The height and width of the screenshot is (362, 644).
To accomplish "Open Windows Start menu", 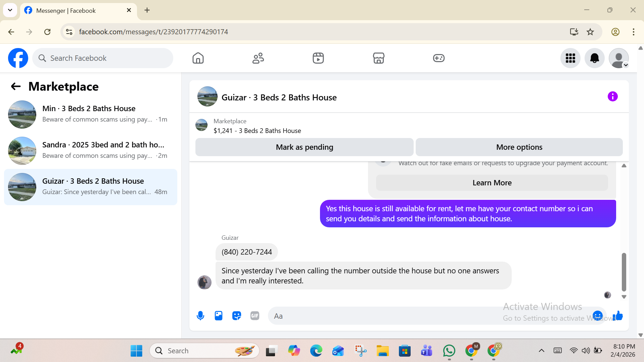I will pos(136,351).
